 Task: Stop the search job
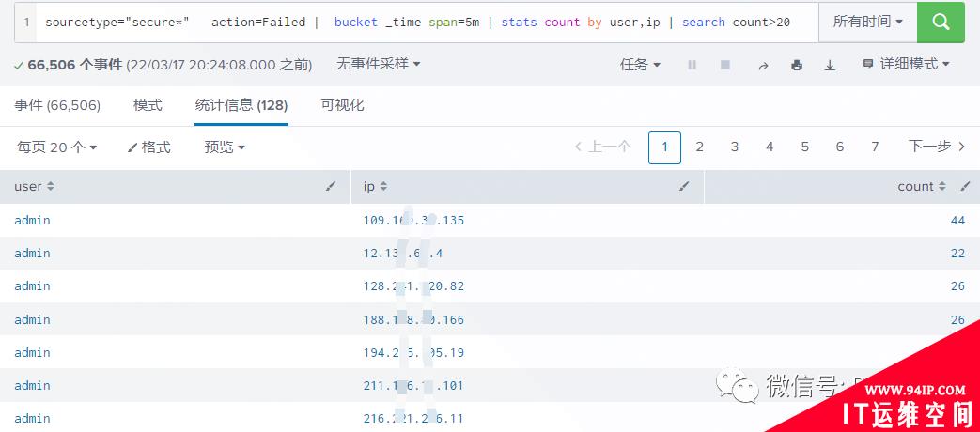(725, 64)
